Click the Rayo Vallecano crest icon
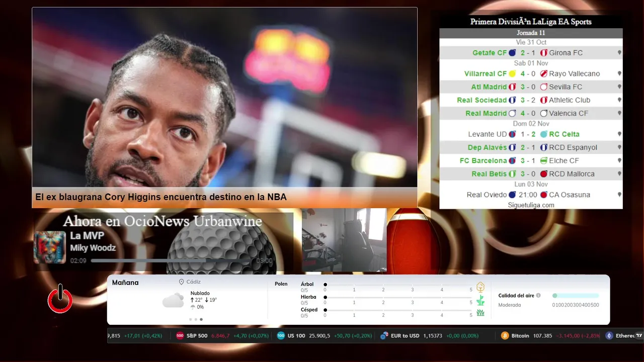 pyautogui.click(x=543, y=74)
